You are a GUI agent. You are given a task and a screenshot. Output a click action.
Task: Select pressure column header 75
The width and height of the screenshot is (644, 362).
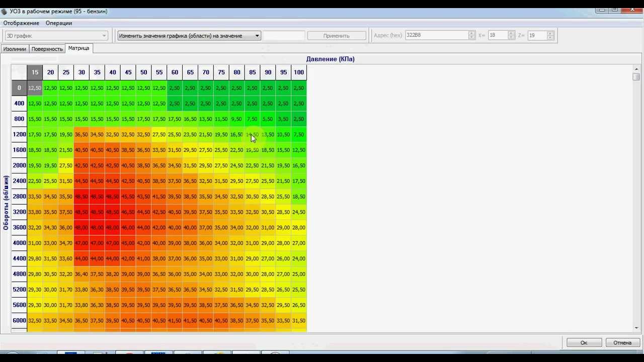[x=221, y=72]
